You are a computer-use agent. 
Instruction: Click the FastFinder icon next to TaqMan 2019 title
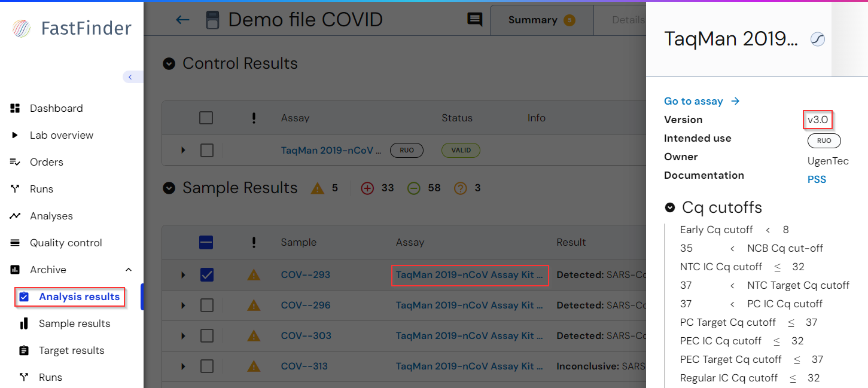[817, 39]
